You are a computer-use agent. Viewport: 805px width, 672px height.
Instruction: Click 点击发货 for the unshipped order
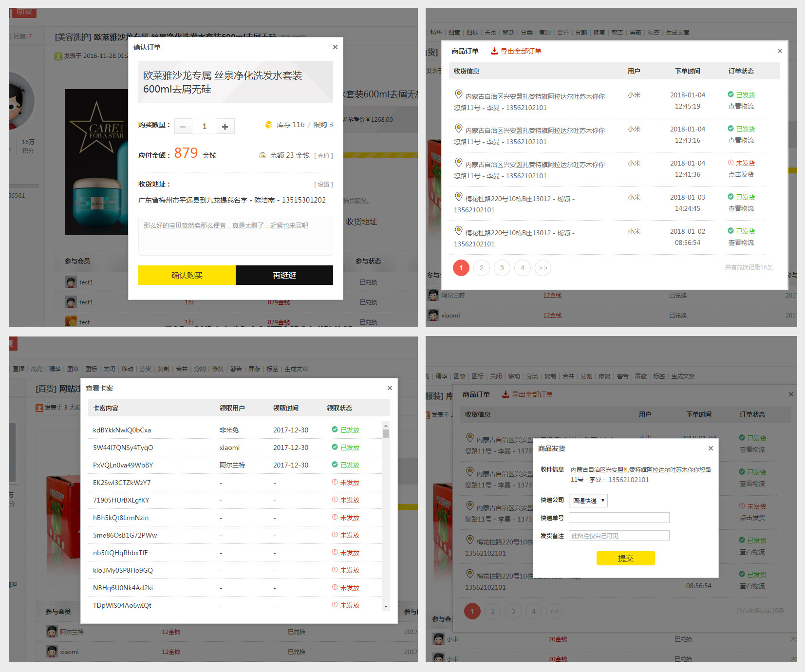(x=741, y=174)
